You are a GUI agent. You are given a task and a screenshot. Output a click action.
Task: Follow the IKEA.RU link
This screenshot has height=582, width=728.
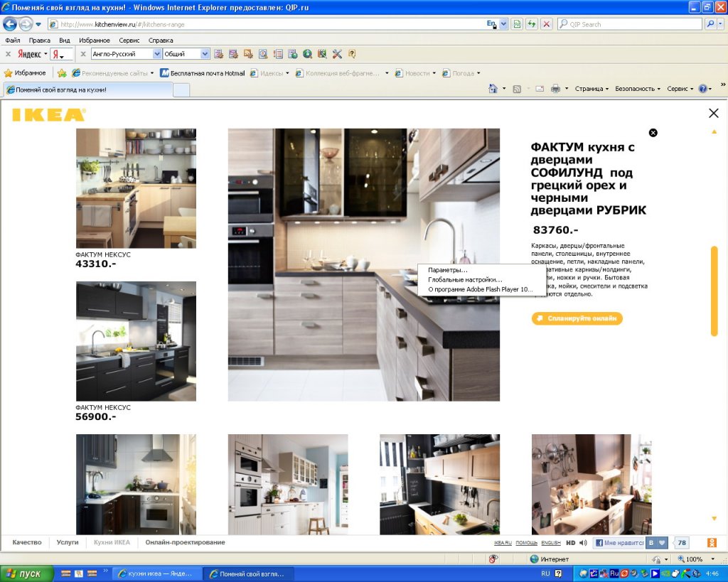(503, 542)
